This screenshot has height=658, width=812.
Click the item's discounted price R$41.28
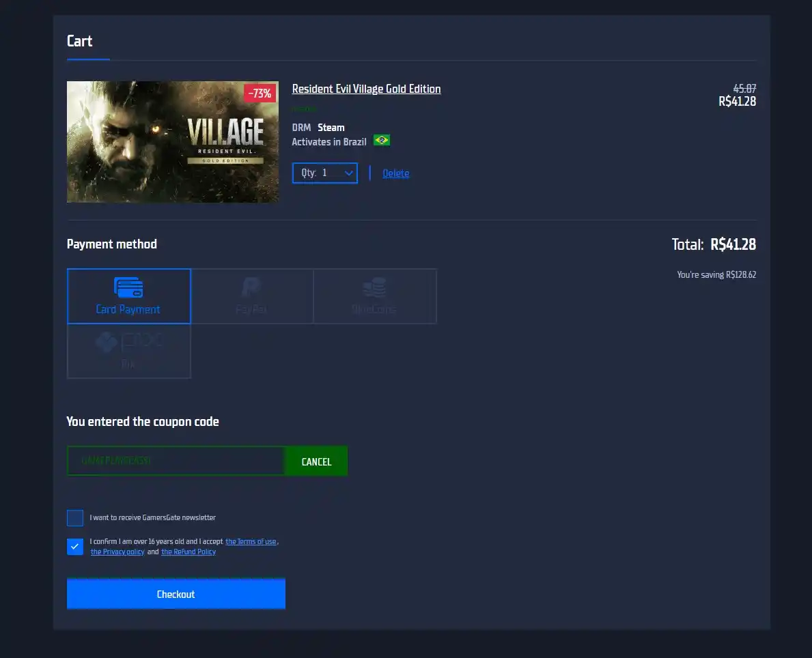(x=737, y=102)
